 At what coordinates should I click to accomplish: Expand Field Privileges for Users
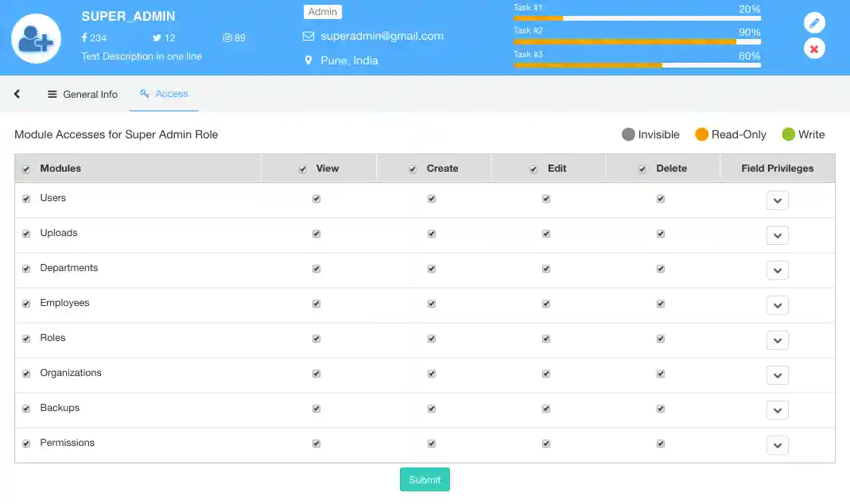coord(777,200)
